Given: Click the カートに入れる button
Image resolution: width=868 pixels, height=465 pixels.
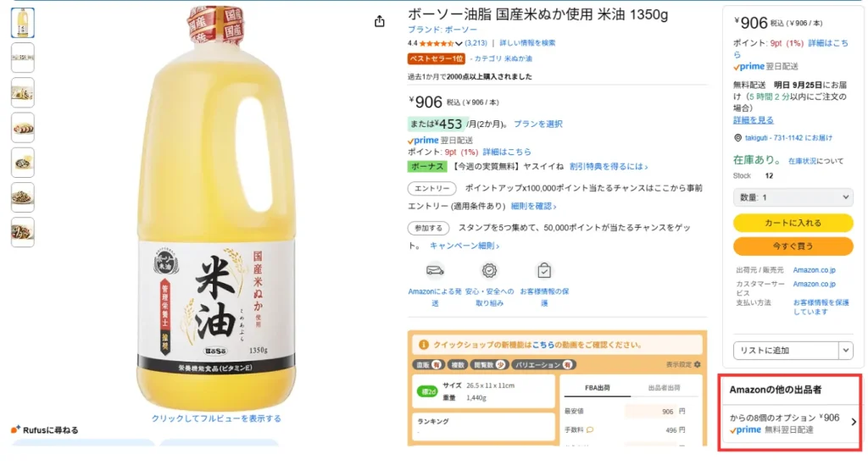Looking at the screenshot, I should click(793, 223).
